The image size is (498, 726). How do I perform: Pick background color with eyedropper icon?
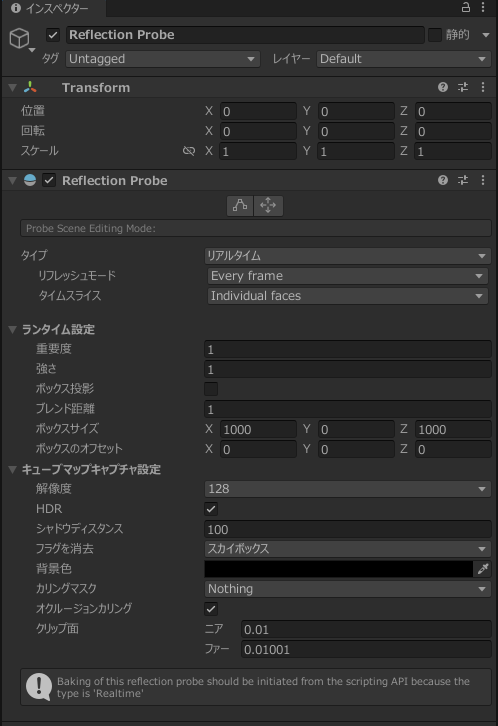(x=483, y=569)
